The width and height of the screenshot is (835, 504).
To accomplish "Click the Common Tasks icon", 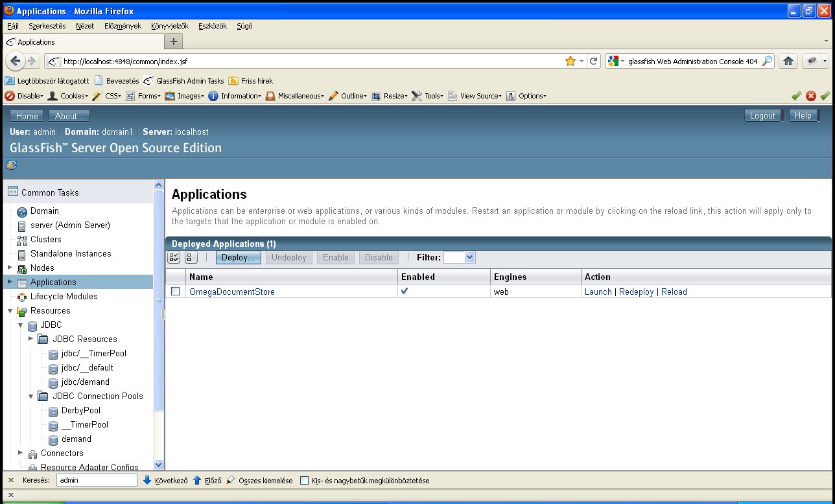I will pos(13,192).
